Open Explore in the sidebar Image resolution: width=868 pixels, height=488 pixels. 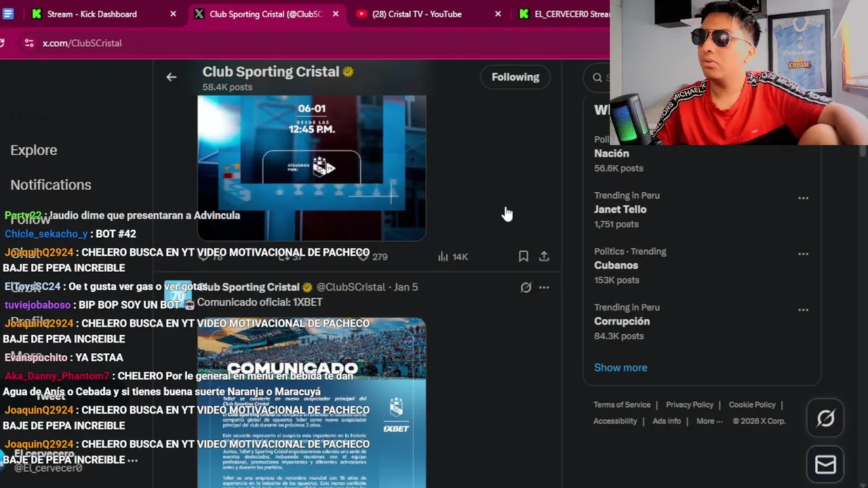point(34,150)
